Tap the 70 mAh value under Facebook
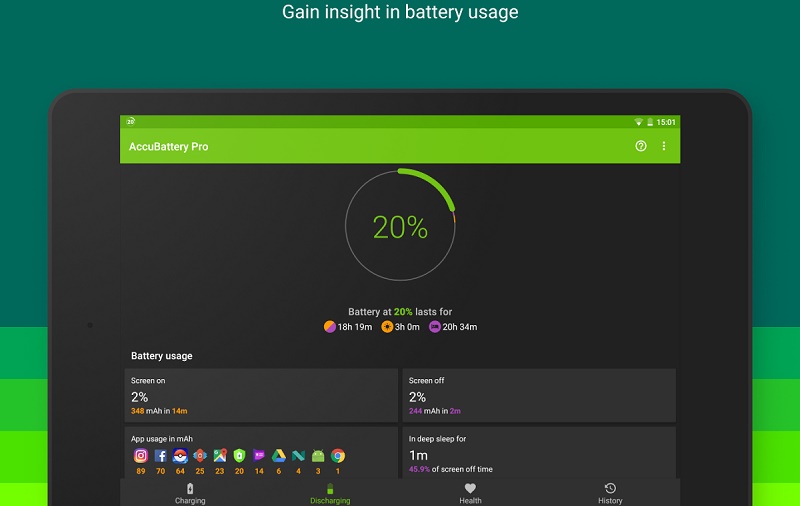The height and width of the screenshot is (506, 800). 161,471
